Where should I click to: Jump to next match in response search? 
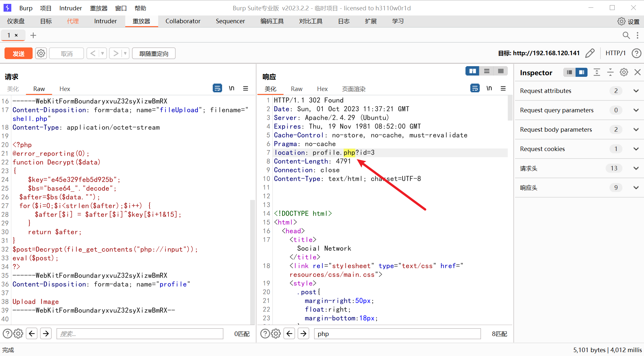coord(304,333)
